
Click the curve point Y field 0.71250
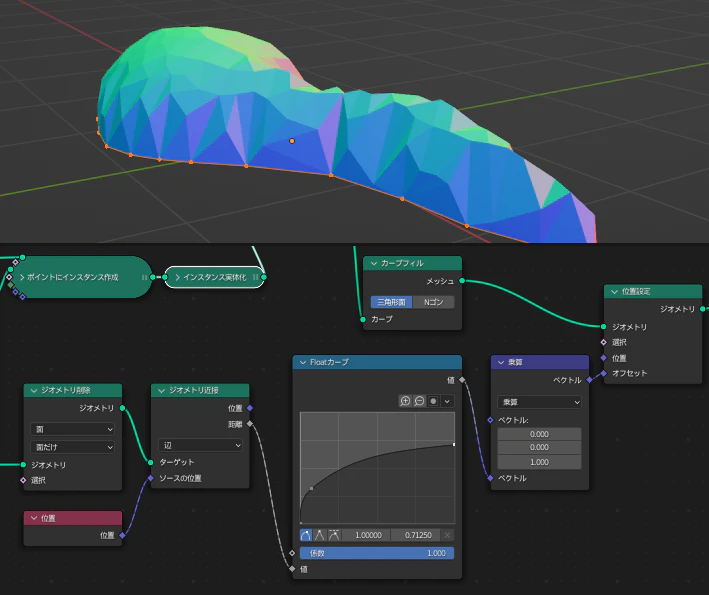pos(416,535)
